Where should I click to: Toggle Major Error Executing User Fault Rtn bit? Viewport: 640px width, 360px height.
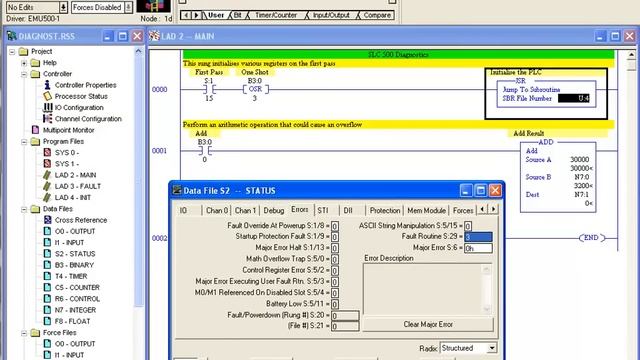335,282
